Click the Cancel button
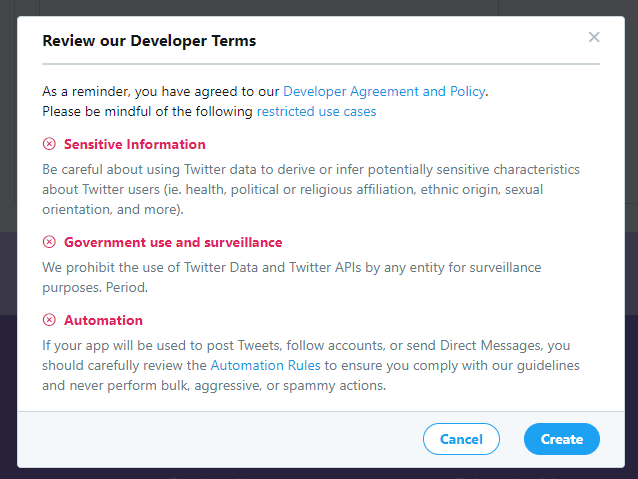 coord(461,439)
